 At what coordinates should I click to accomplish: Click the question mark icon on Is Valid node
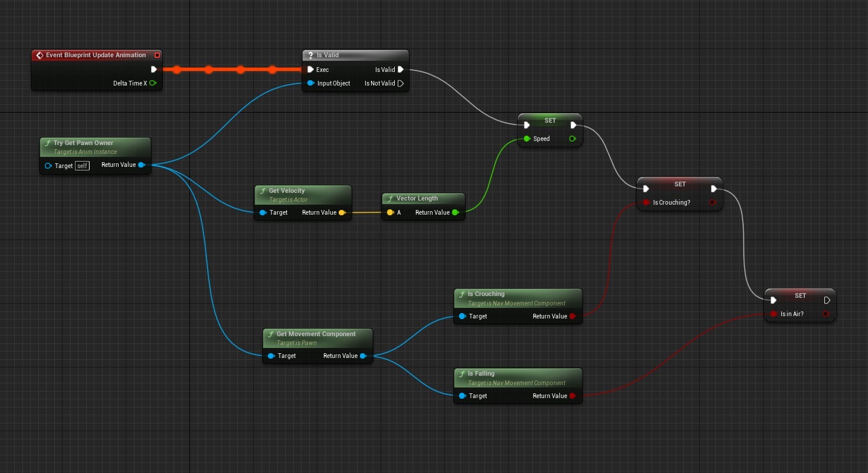pos(312,55)
